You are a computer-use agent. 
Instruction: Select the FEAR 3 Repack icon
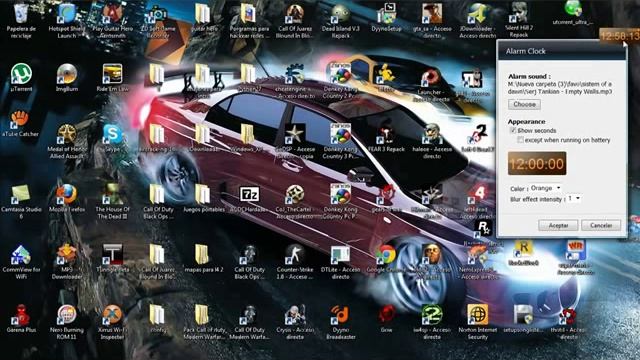(x=386, y=134)
